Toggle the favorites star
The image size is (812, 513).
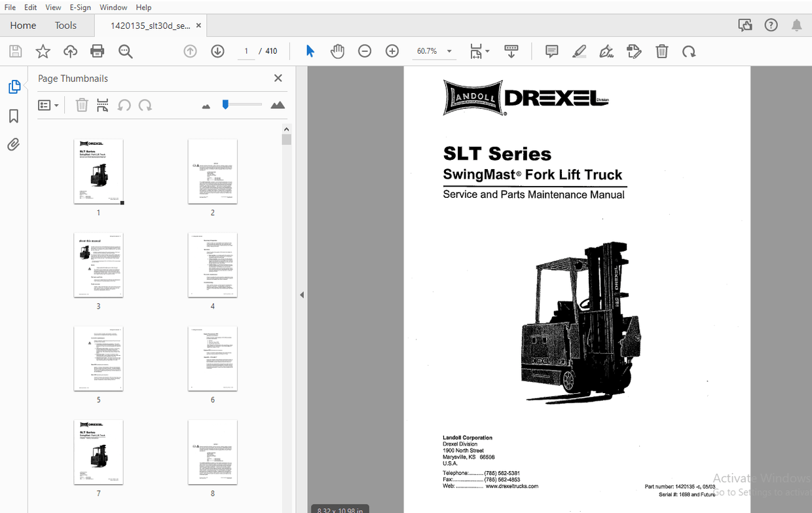(43, 51)
